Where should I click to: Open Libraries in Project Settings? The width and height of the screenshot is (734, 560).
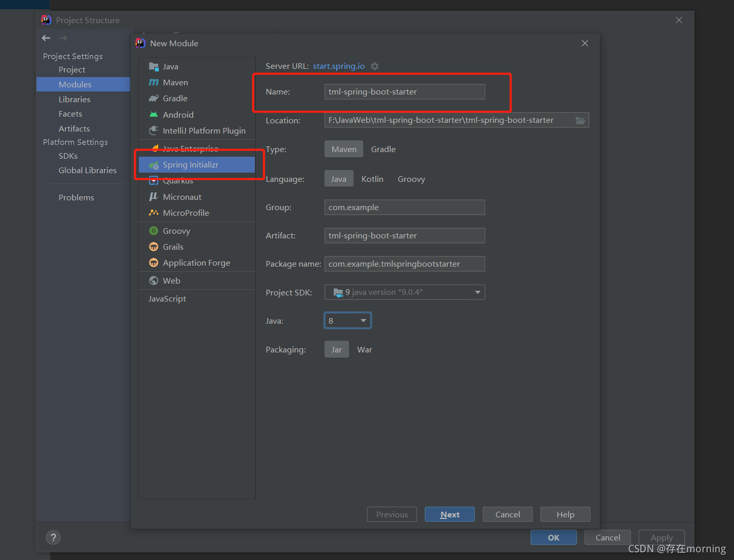click(75, 99)
